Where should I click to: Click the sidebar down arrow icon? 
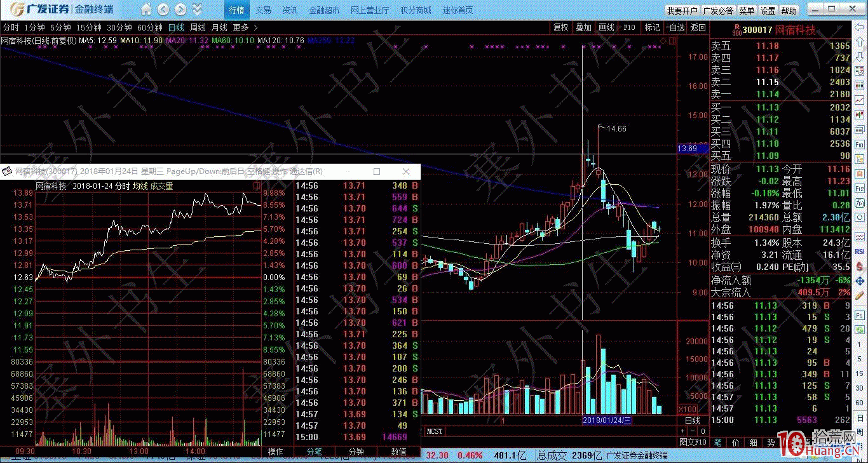(860, 57)
